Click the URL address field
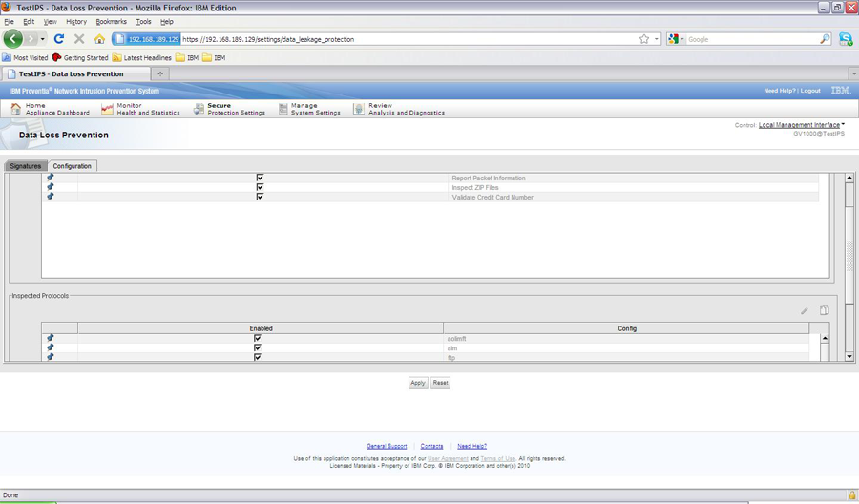 pyautogui.click(x=409, y=39)
